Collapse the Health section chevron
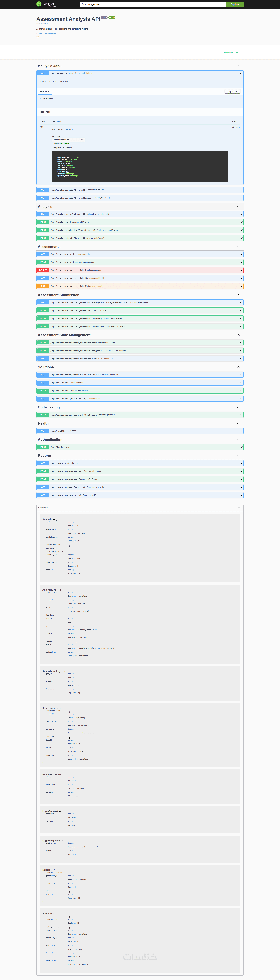 pos(238,423)
